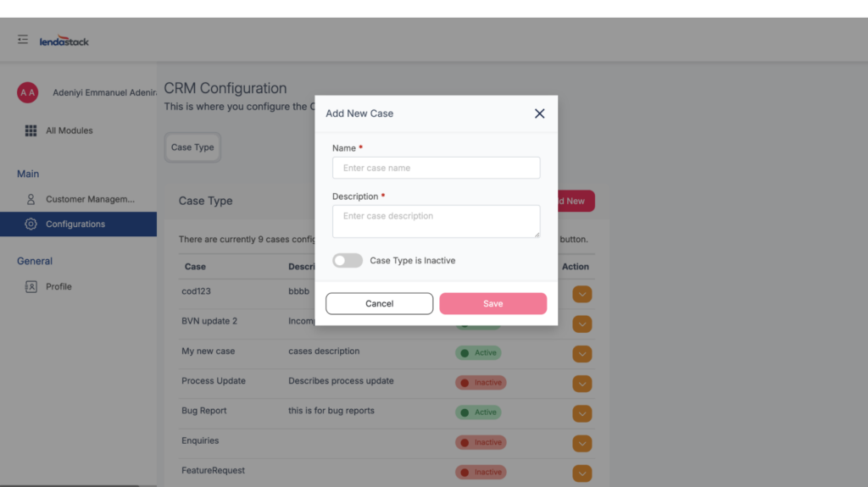Viewport: 868px width, 487px height.
Task: Click the Configurations gear icon
Action: coord(31,224)
